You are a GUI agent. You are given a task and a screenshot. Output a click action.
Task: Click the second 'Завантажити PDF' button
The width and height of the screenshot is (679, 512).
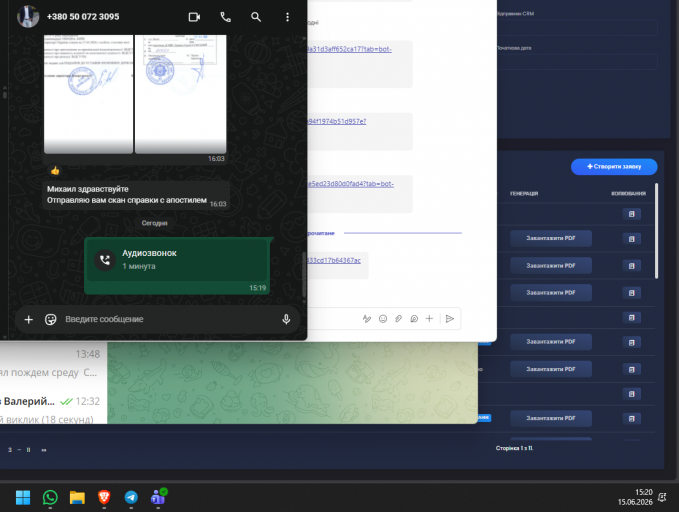click(x=551, y=266)
